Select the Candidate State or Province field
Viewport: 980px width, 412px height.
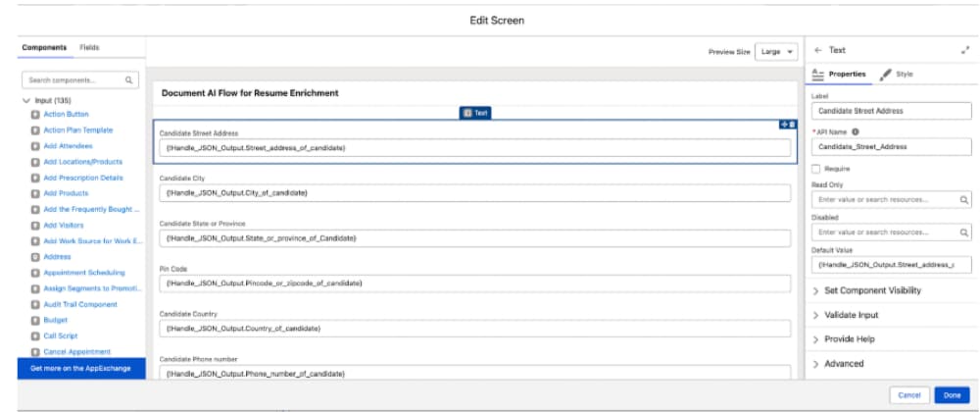tap(475, 238)
